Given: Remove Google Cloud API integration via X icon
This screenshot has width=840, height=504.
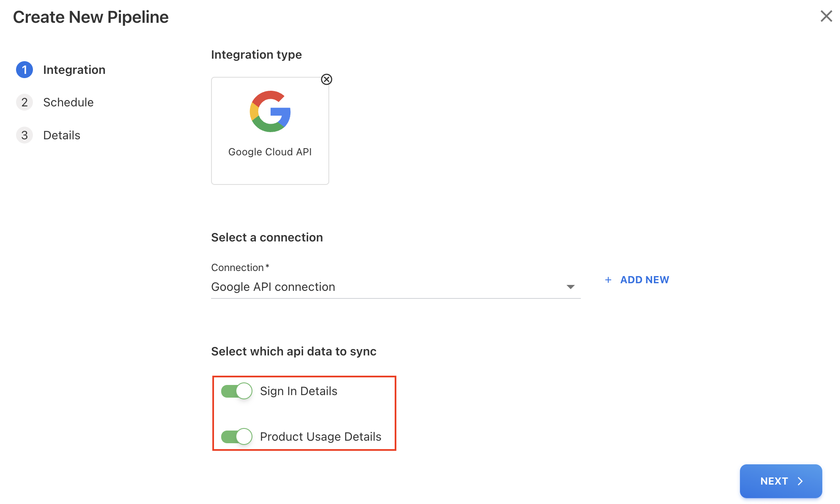Looking at the screenshot, I should [326, 79].
